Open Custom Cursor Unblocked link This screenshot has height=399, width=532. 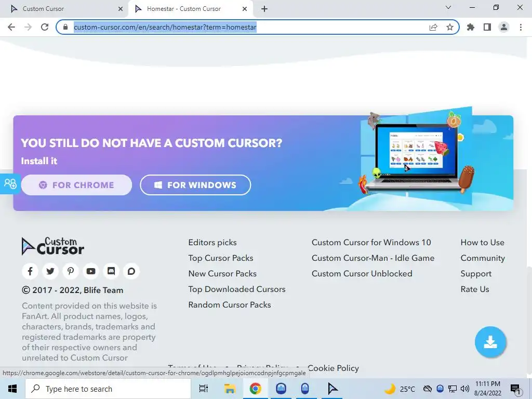(362, 274)
